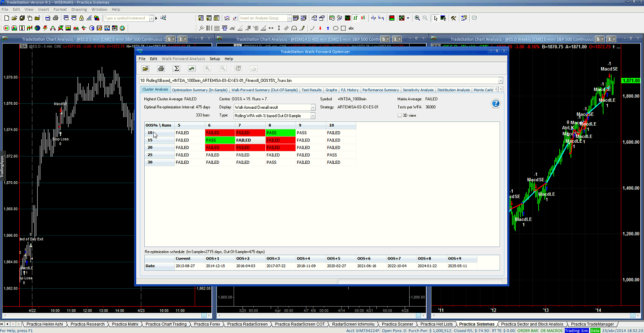Click the OOS% 25 row header

[x=160, y=155]
